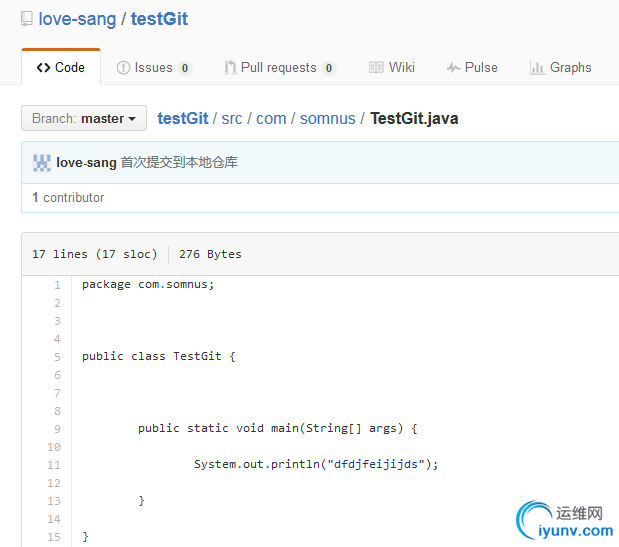This screenshot has width=619, height=547.
Task: Click the "dfdjfeijijds" string literal
Action: [376, 464]
